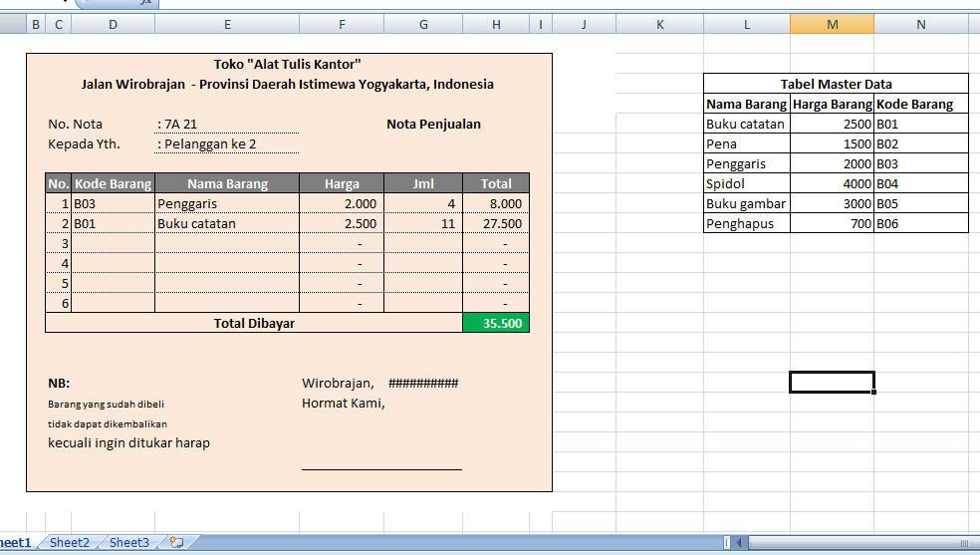
Task: Select the price cell 2.000
Action: pyautogui.click(x=342, y=203)
